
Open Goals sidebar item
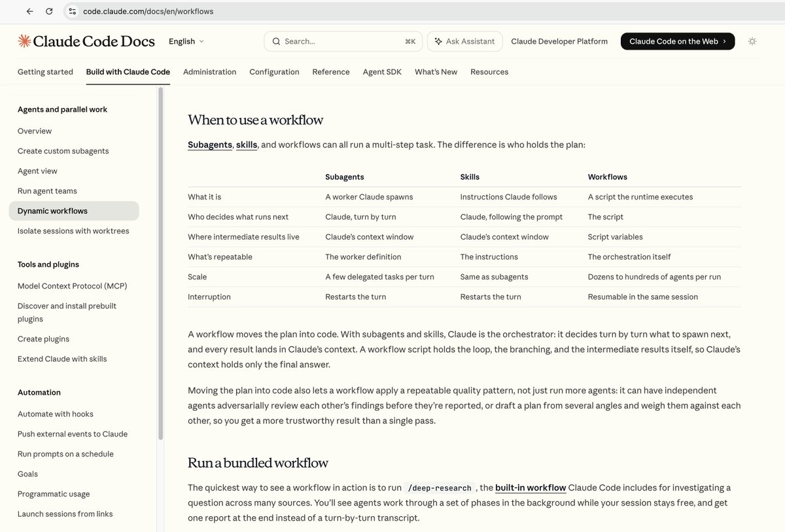point(27,474)
